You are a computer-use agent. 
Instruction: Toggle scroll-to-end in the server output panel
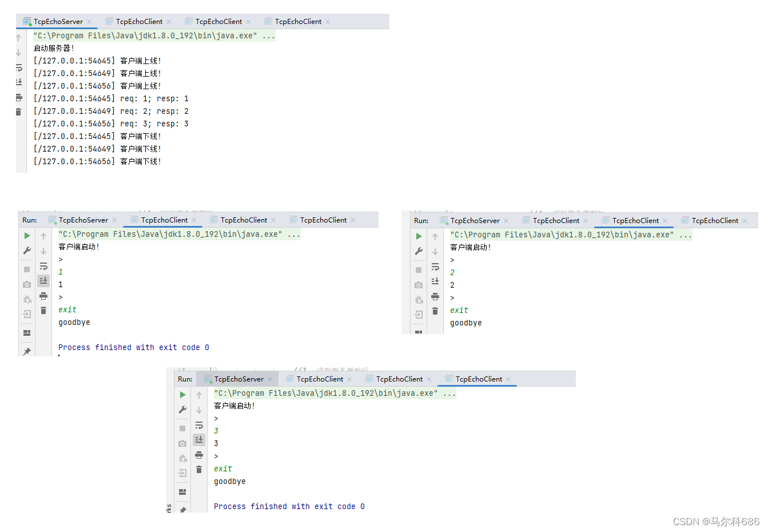[18, 82]
